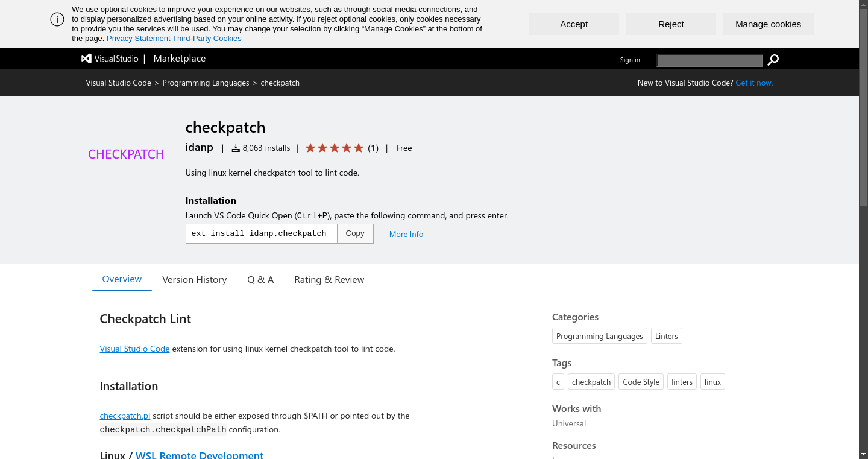
Task: Open the Third-Party Cookies link
Action: point(207,38)
